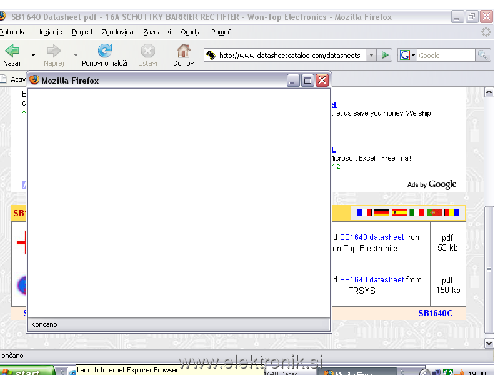Minimize the blank Mozilla Firefox popup window
Screen dimensions: 500x375
pyautogui.click(x=293, y=80)
